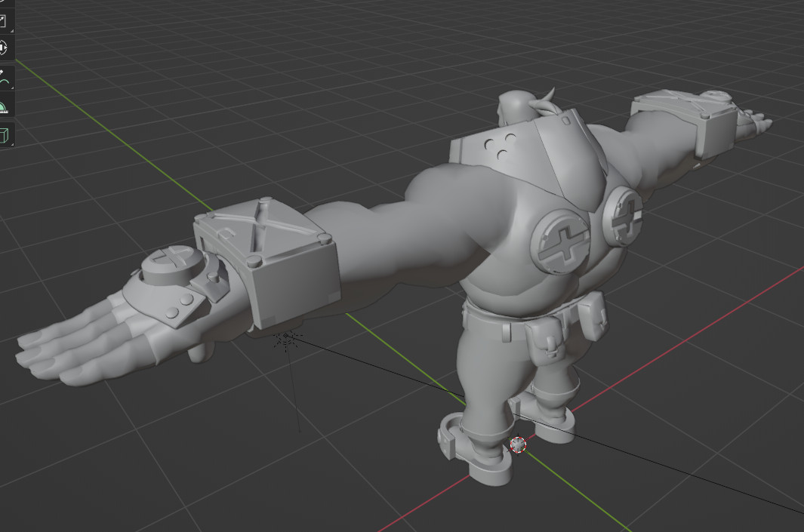Click the 3D cursor near the foot

coord(518,446)
